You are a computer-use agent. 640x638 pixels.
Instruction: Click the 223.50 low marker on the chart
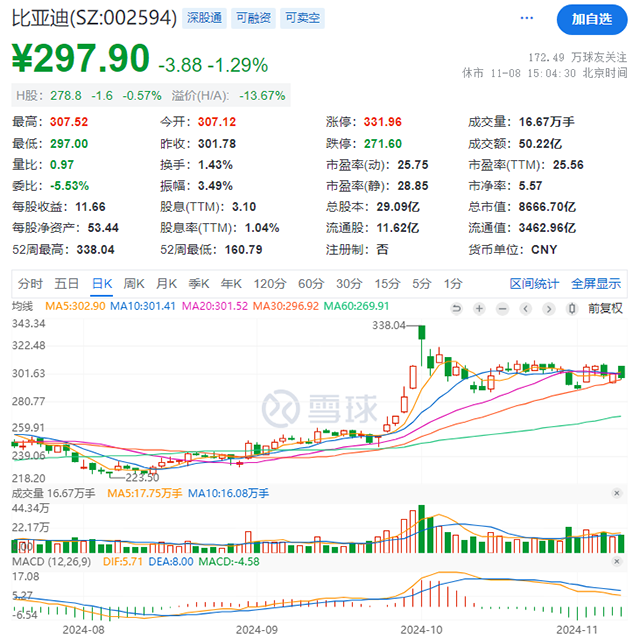(x=142, y=477)
